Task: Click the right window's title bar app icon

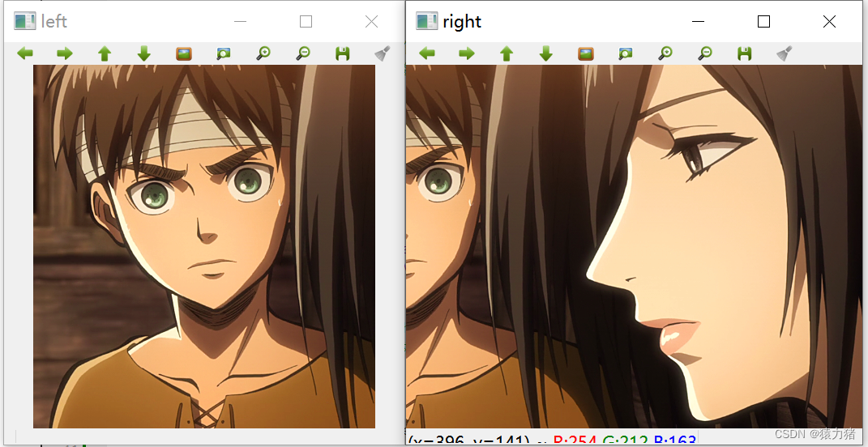Action: (426, 22)
